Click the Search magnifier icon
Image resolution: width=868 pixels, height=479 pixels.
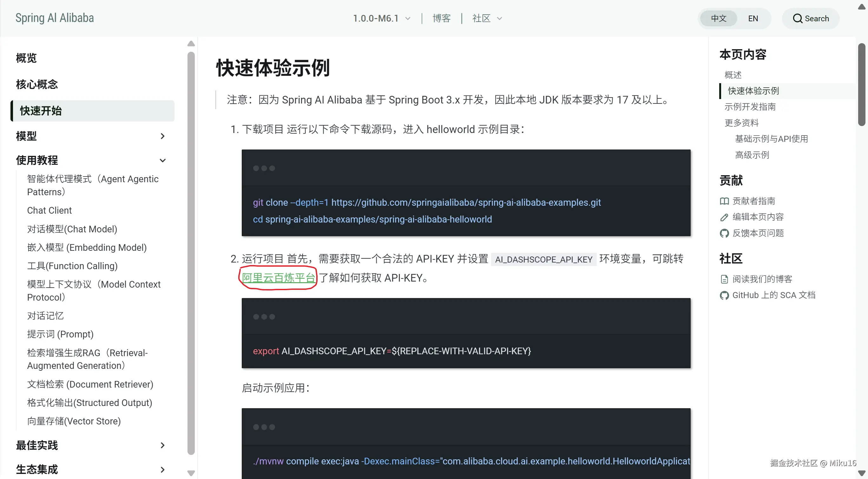click(x=797, y=18)
